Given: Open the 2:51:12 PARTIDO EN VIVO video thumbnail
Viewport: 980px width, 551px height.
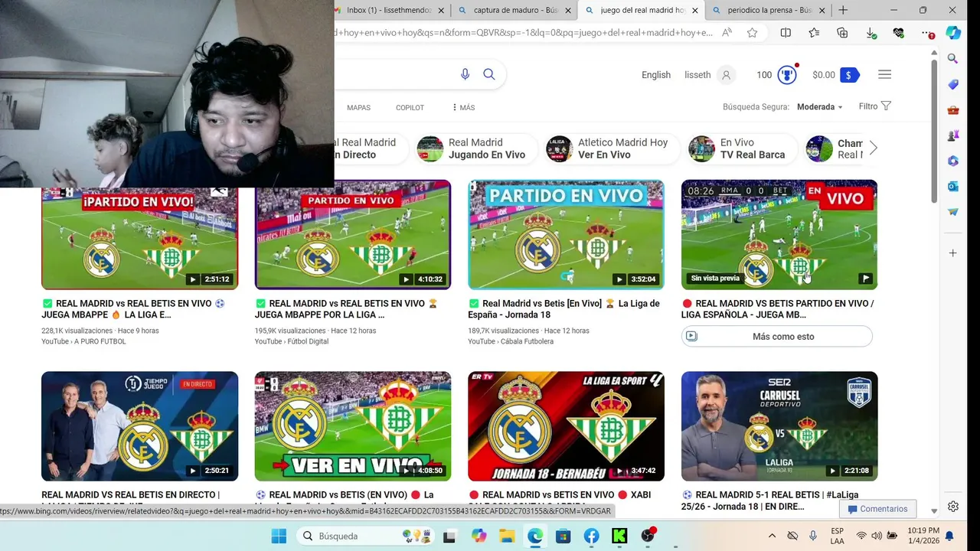Looking at the screenshot, I should pyautogui.click(x=139, y=237).
